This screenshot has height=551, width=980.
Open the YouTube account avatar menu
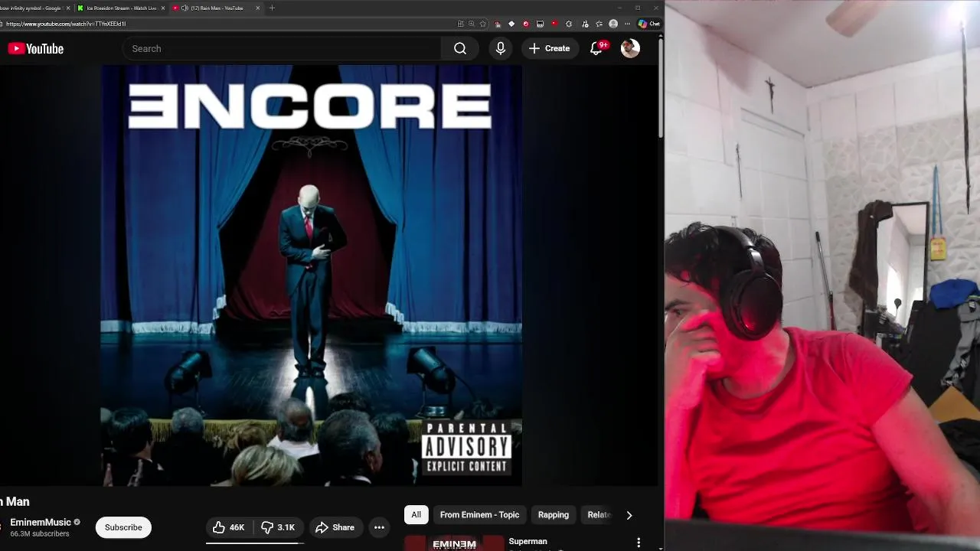click(630, 48)
